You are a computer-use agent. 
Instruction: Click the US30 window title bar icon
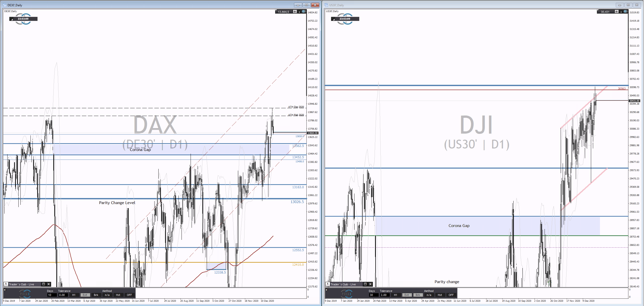(x=326, y=5)
